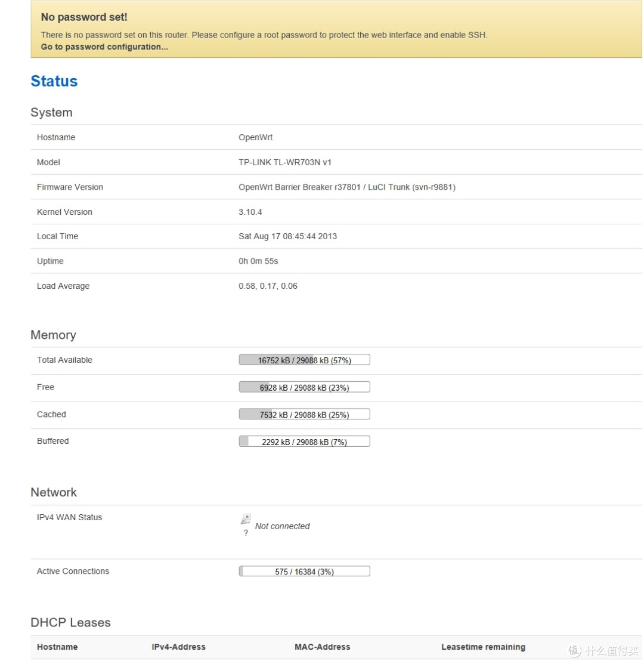Select the local time Sat Aug 17 value

tap(288, 236)
